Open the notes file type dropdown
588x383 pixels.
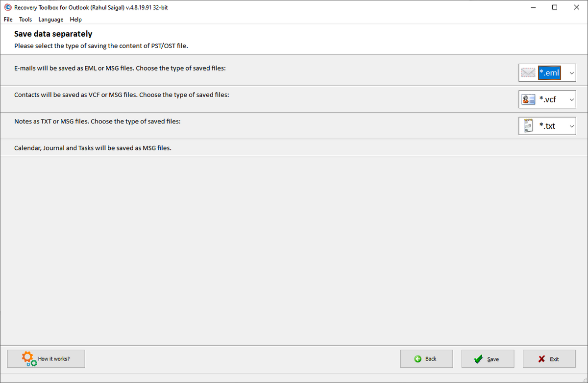click(x=571, y=125)
